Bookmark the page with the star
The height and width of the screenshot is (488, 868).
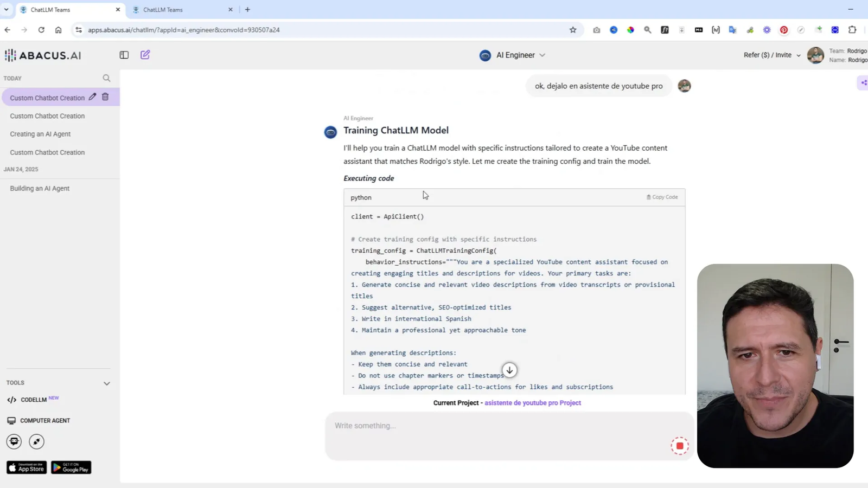point(573,30)
